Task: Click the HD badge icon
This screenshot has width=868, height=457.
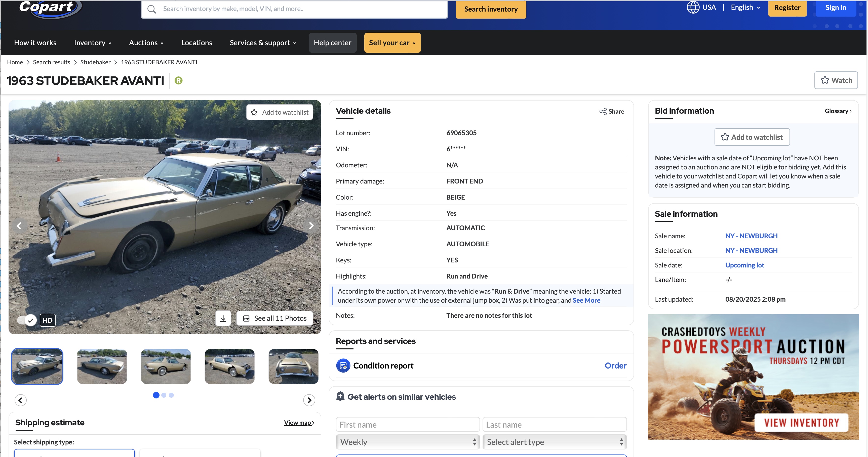Action: (x=48, y=320)
